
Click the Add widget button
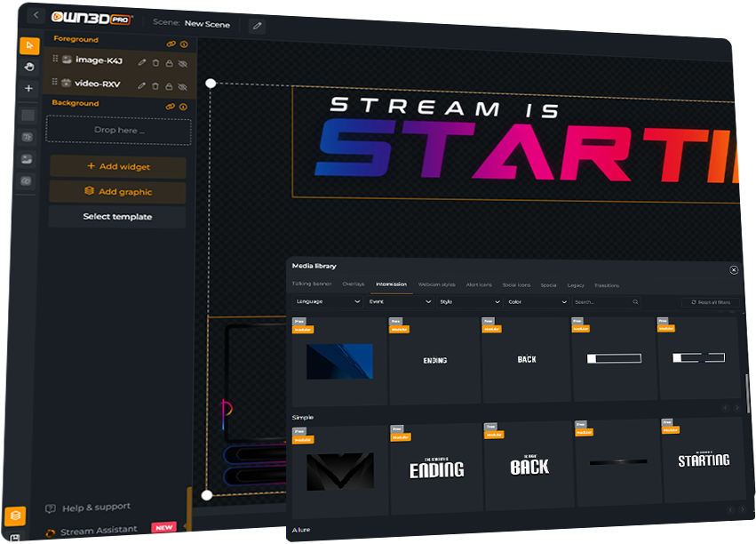pos(118,167)
